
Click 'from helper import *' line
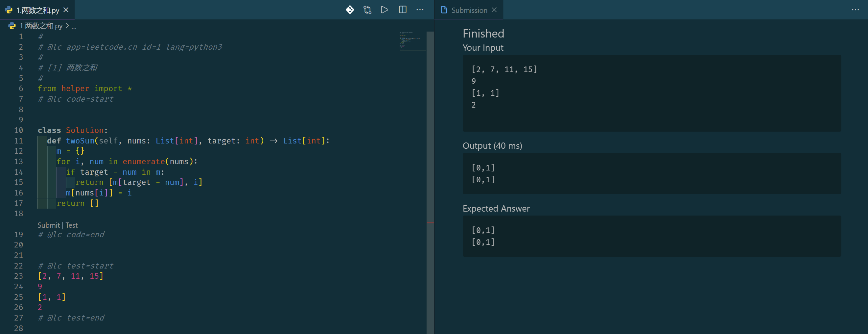[x=84, y=89]
